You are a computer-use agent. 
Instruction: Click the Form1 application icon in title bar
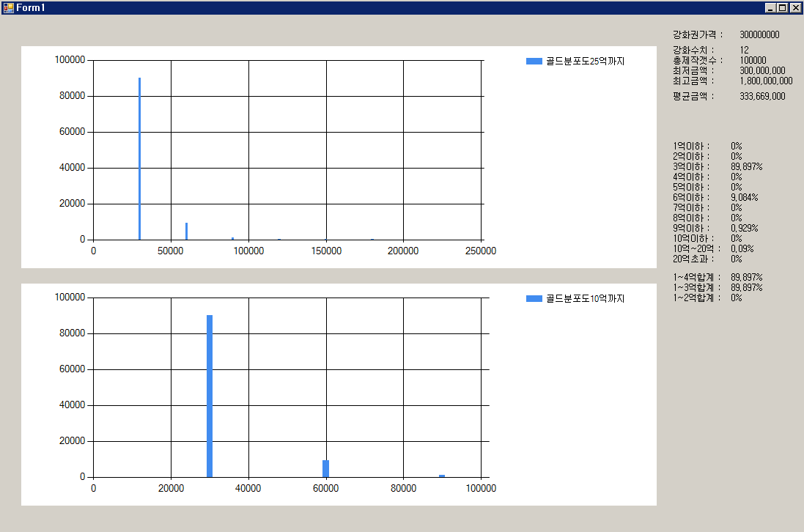8,7
